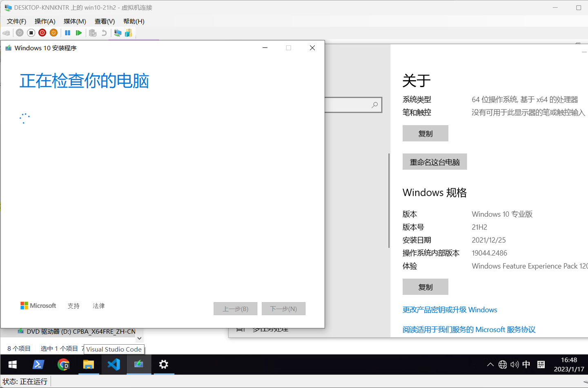
Task: Open the 操作(A) menu
Action: 45,21
